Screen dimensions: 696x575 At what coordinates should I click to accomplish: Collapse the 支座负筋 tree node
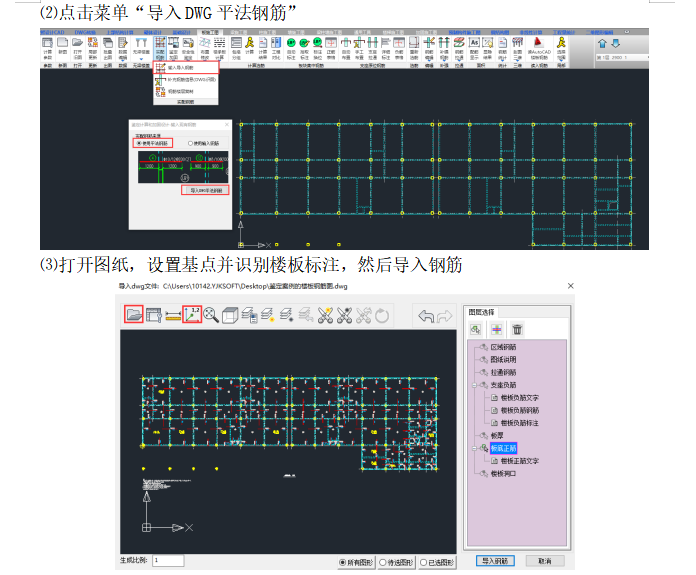[x=474, y=385]
